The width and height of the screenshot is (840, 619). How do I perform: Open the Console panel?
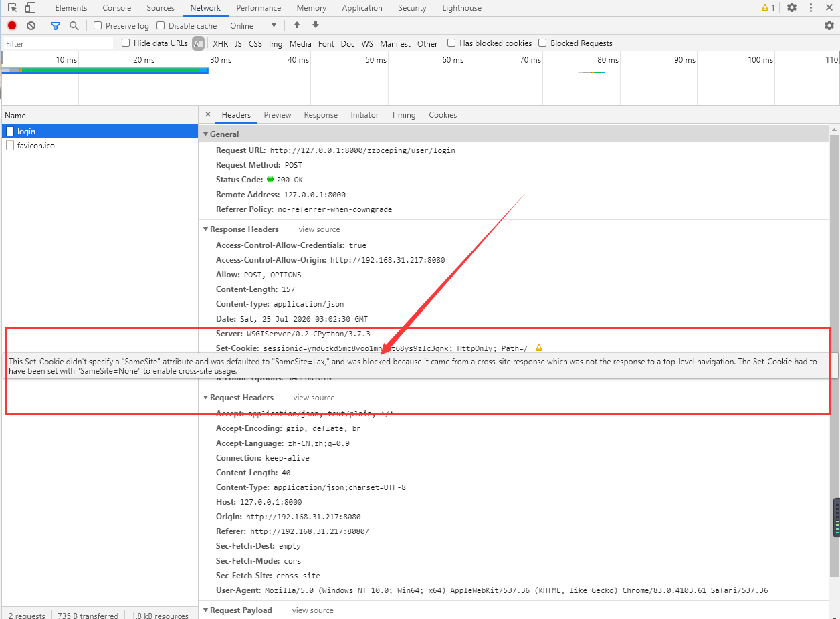click(117, 8)
